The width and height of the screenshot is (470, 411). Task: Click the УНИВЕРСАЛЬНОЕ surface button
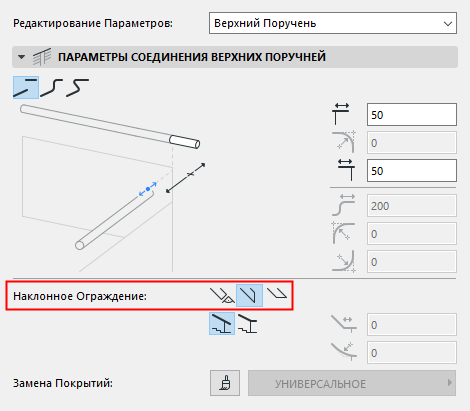[x=352, y=383]
